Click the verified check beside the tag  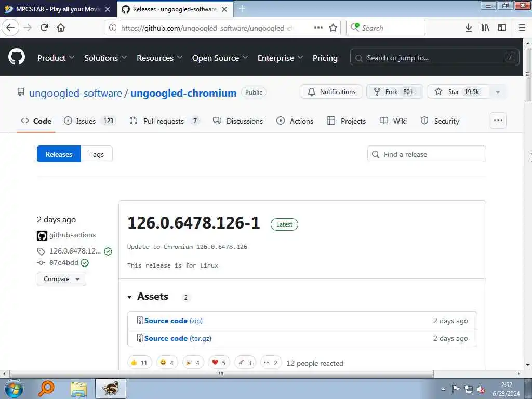click(x=108, y=251)
